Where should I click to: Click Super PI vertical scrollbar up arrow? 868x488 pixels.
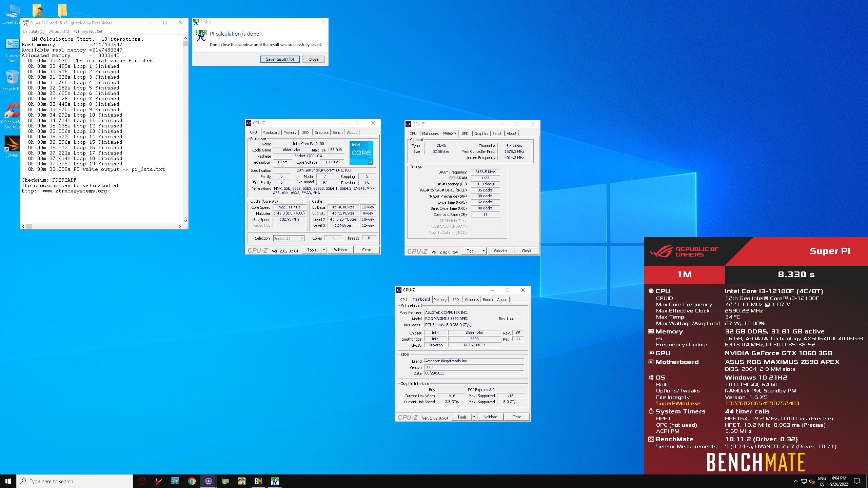pos(185,38)
